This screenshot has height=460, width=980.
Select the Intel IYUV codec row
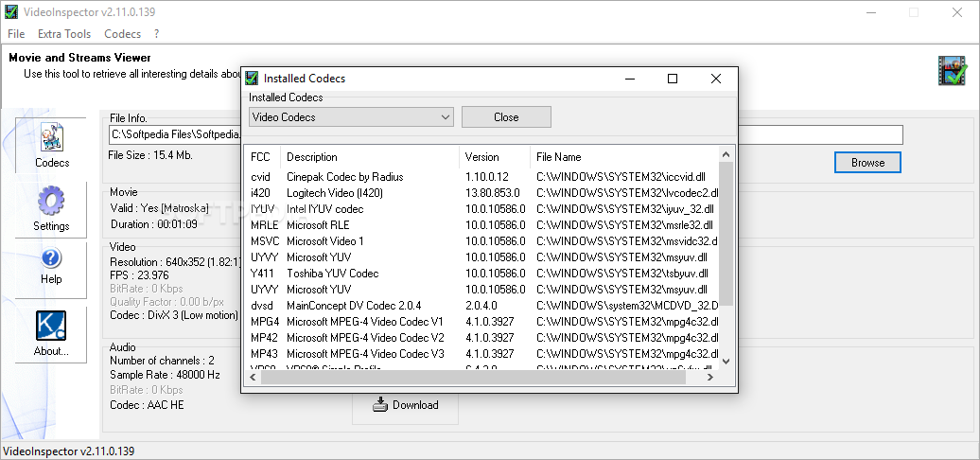point(482,209)
